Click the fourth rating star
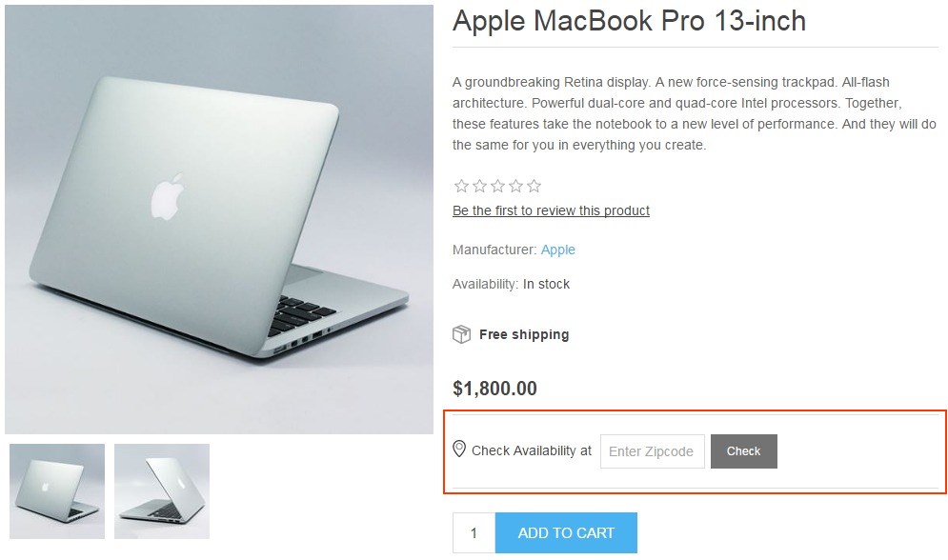 coord(515,186)
